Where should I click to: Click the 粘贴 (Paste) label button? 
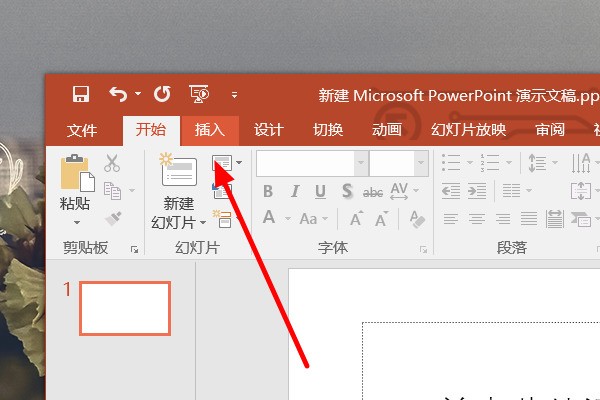[x=75, y=205]
